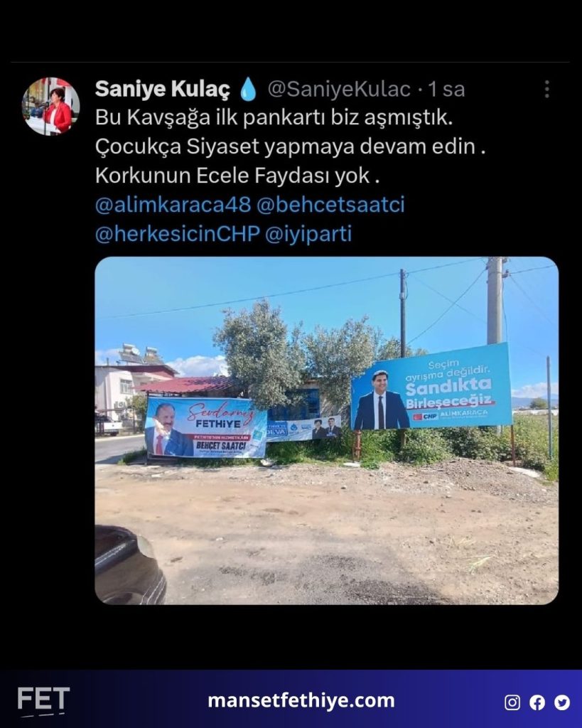Image resolution: width=582 pixels, height=728 pixels.
Task: Open the @iyiparti mention
Action: click(x=308, y=233)
